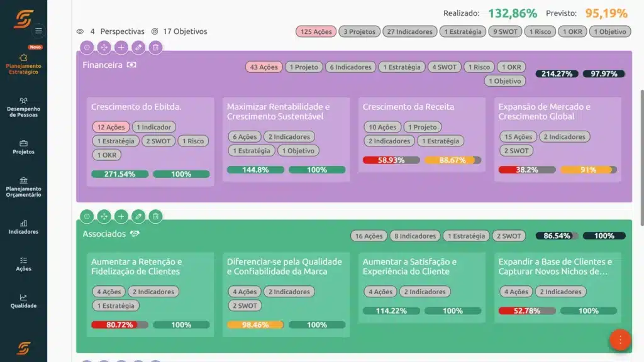
Task: Expand the 9 SWOT filter chip
Action: pos(504,31)
